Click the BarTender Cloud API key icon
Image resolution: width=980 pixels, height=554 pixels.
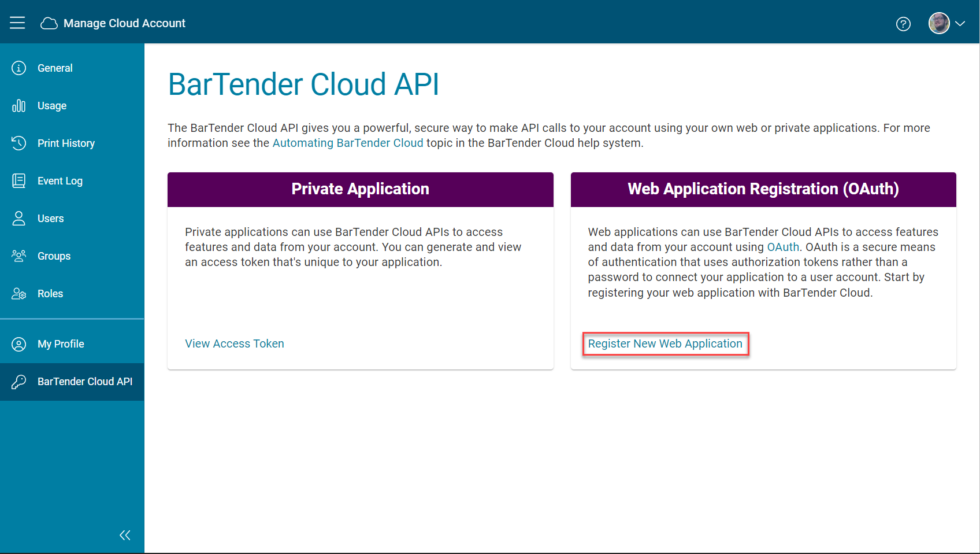pos(18,382)
